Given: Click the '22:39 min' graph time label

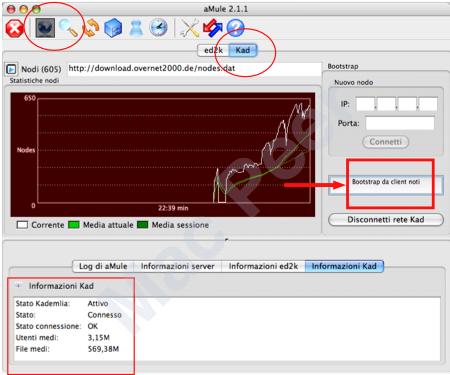Looking at the screenshot, I should (x=173, y=208).
